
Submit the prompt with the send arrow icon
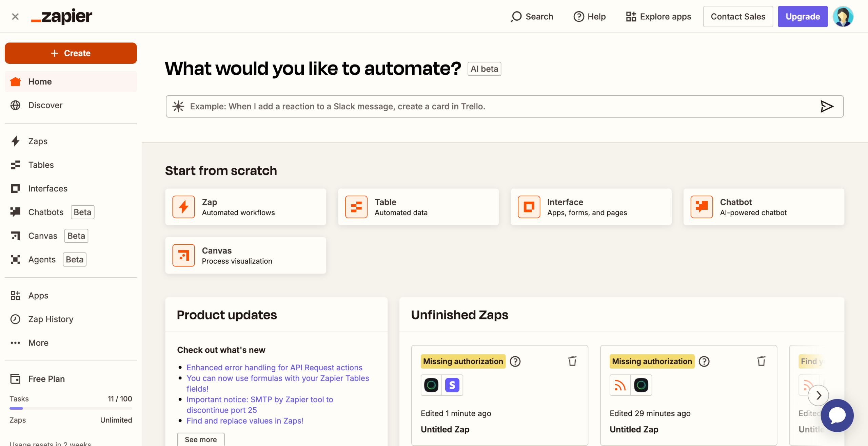(827, 106)
